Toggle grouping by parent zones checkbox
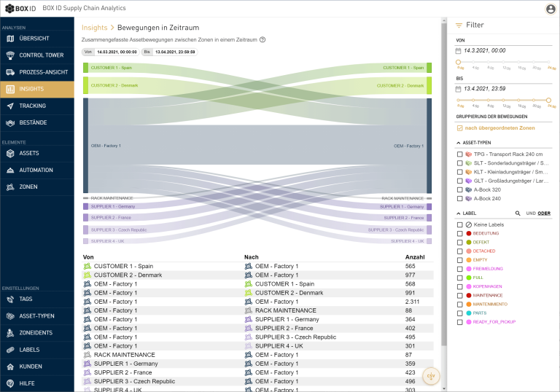 click(x=459, y=128)
